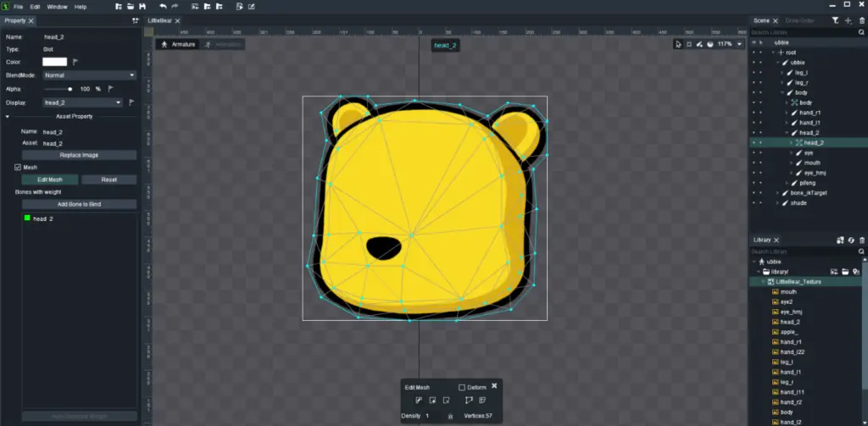Select apple_ image in Library list
868x426 pixels.
(x=789, y=332)
